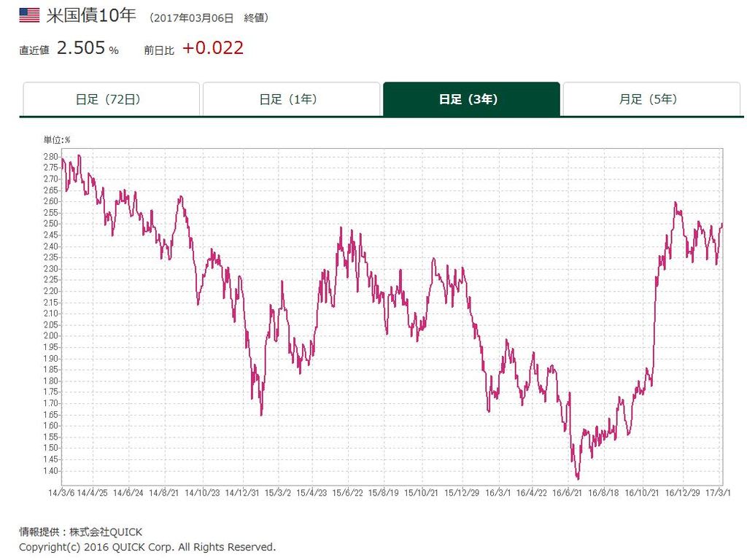Click the 情報提供：株式会社QUICK credit line
747x560 pixels.
[80, 532]
